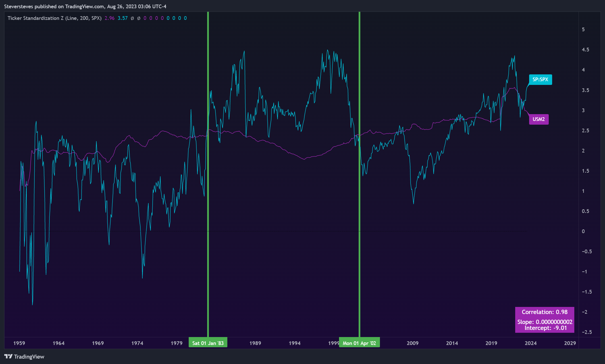Click the TradingView wordmark text
The height and width of the screenshot is (364, 605).
pyautogui.click(x=29, y=357)
